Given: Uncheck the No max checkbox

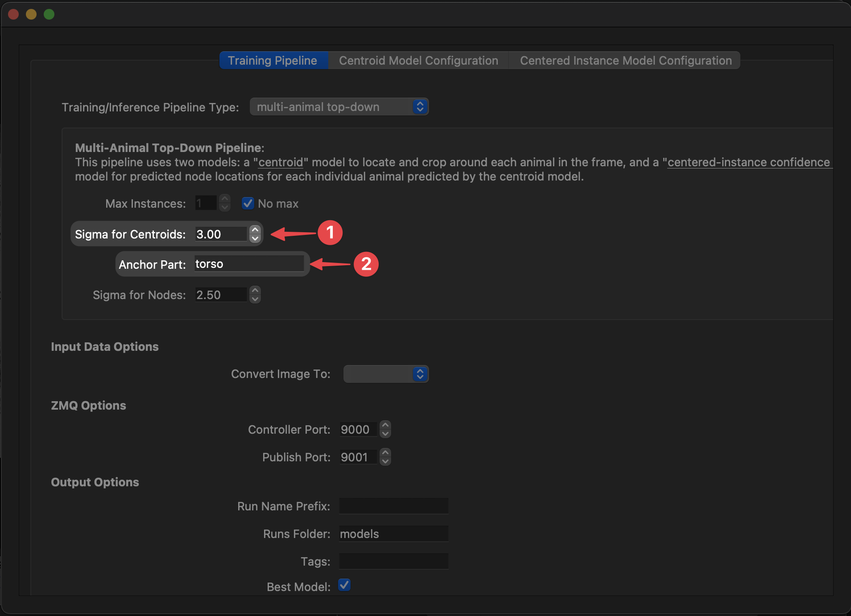Looking at the screenshot, I should click(x=248, y=203).
